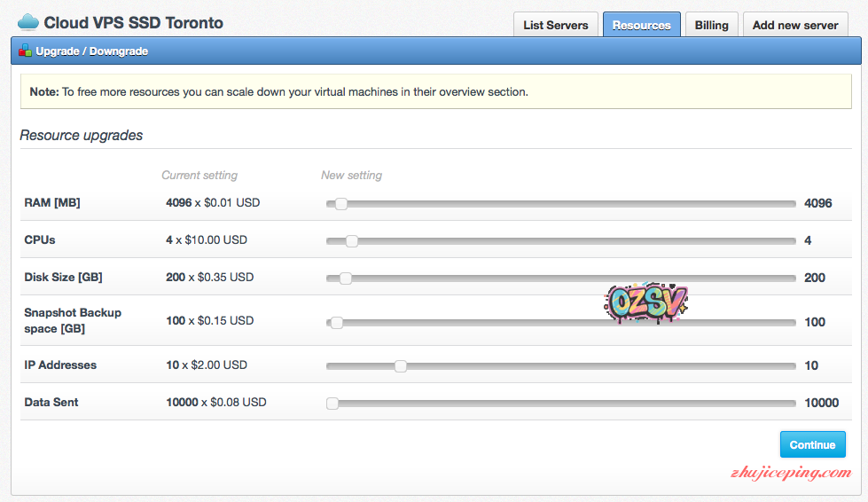Click the RAM [MB] slider handle

click(x=340, y=204)
